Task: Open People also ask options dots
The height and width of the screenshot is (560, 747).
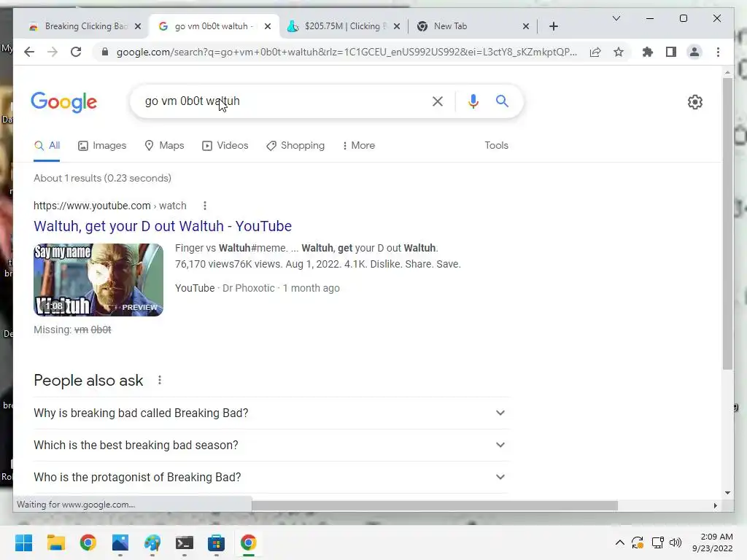Action: click(160, 380)
